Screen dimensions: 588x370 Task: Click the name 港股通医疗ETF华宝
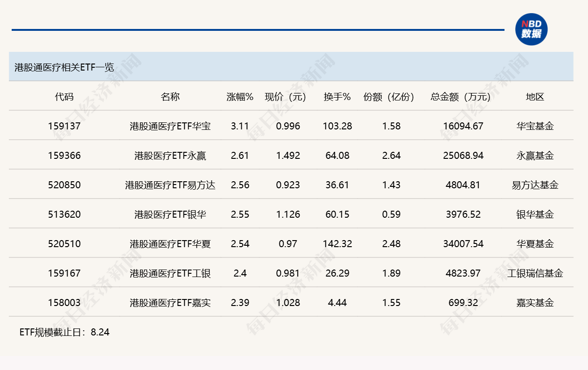(x=170, y=126)
